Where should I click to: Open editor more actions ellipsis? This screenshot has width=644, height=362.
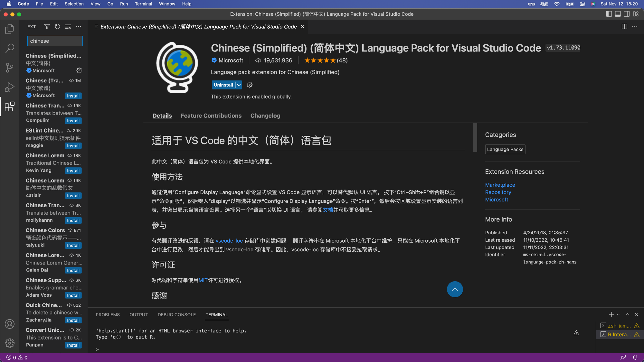coord(635,27)
